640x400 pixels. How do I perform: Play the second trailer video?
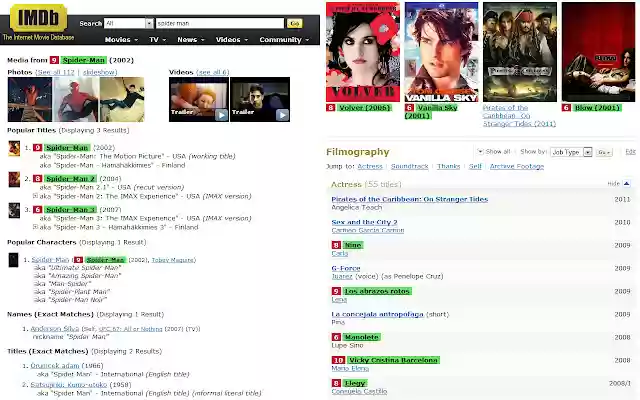pyautogui.click(x=260, y=99)
